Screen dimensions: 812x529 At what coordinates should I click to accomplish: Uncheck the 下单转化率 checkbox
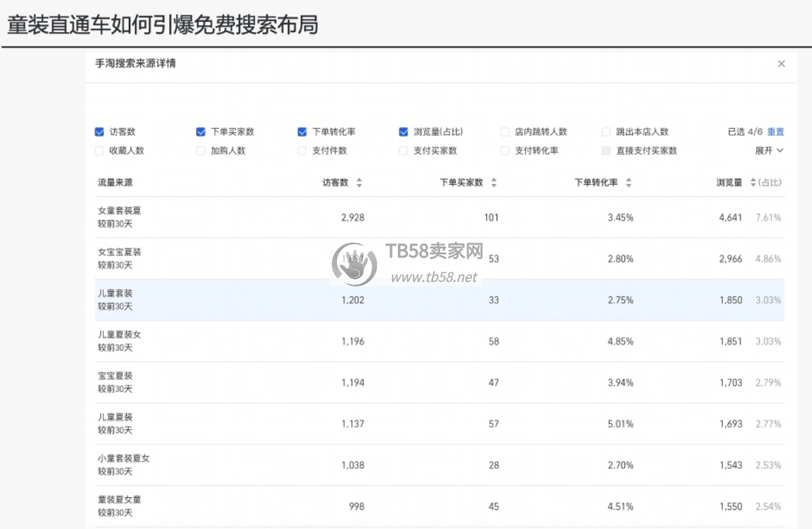coord(302,132)
